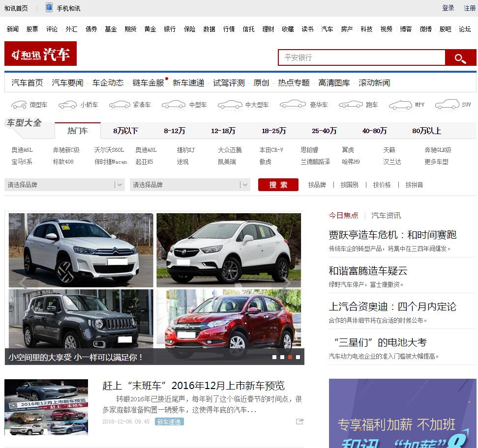Click the red 搜索 button
478x448 pixels.
click(x=278, y=185)
